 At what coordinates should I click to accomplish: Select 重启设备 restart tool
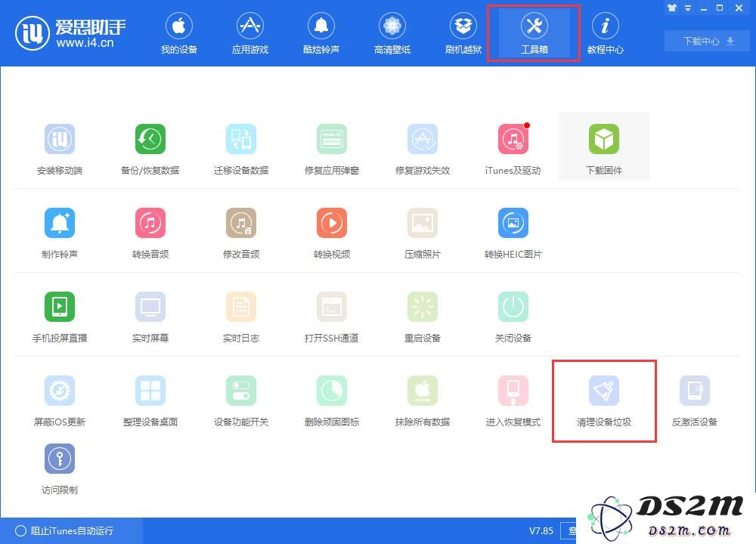(x=423, y=317)
